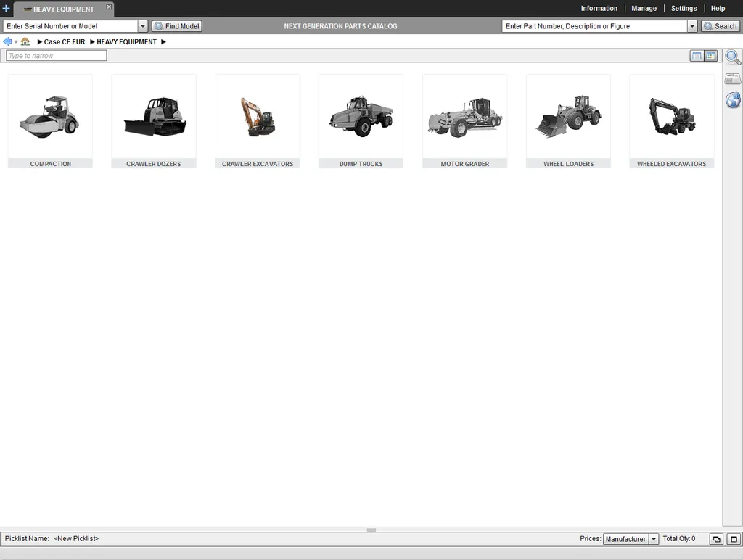This screenshot has height=560, width=743.
Task: Click the Search button
Action: tap(721, 26)
